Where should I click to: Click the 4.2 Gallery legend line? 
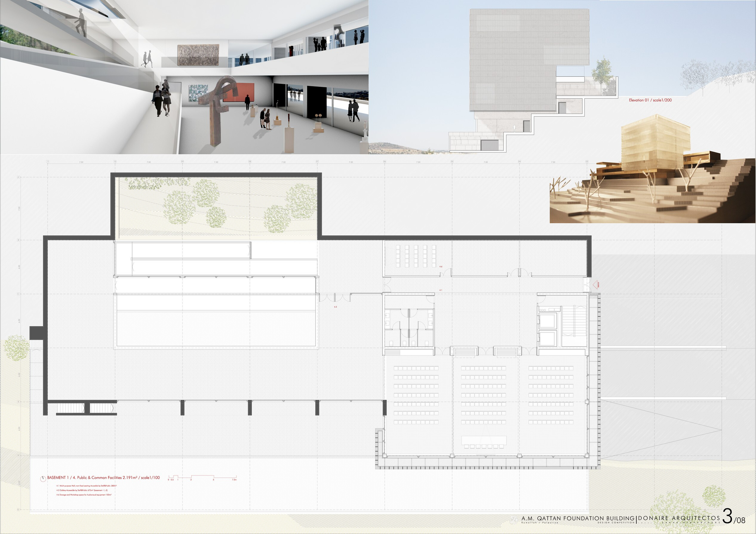coord(82,490)
